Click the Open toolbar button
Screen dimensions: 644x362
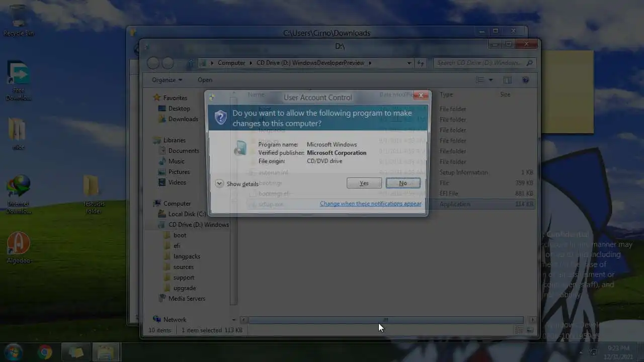(205, 80)
